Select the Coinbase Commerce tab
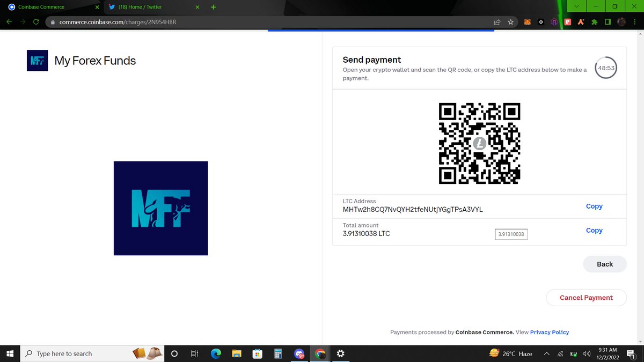Screen dimensions: 644x362 point(53,7)
